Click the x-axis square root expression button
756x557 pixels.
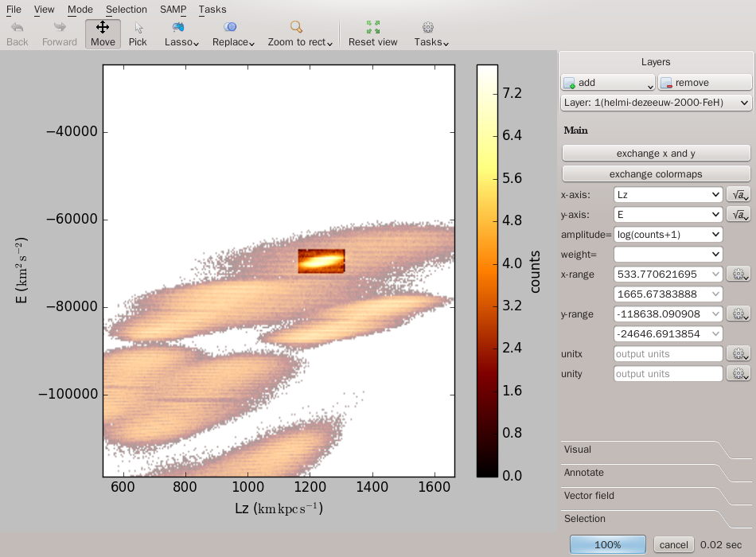[x=738, y=194]
